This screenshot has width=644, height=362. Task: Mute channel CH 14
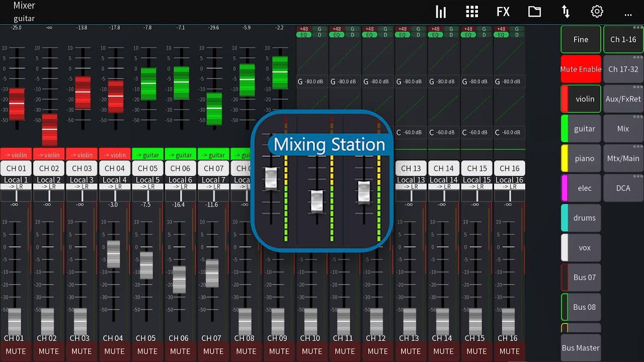click(x=443, y=351)
